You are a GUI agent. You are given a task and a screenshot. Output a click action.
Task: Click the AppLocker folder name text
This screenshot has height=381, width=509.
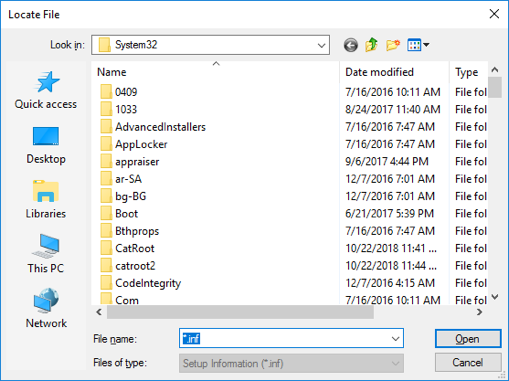(141, 144)
